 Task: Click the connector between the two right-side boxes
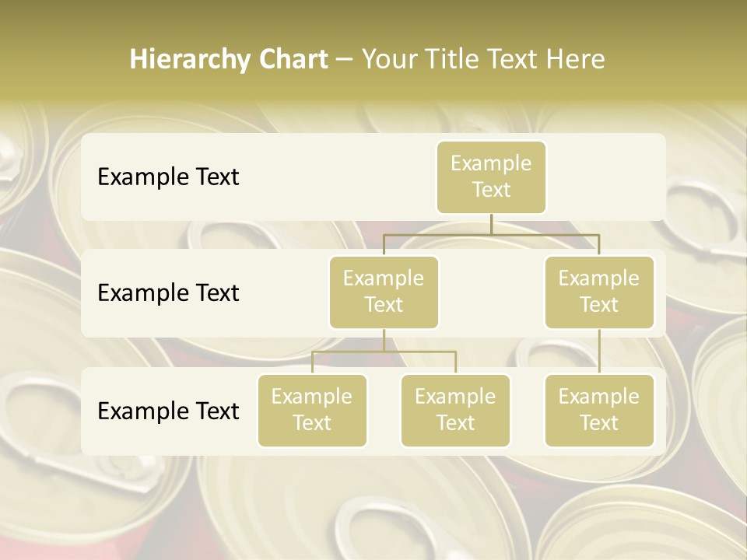pyautogui.click(x=599, y=352)
